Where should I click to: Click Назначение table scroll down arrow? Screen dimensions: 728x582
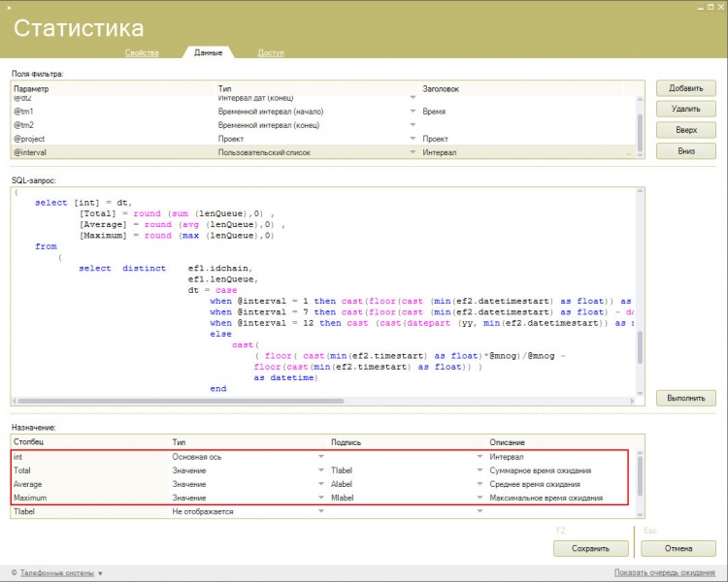[x=640, y=515]
